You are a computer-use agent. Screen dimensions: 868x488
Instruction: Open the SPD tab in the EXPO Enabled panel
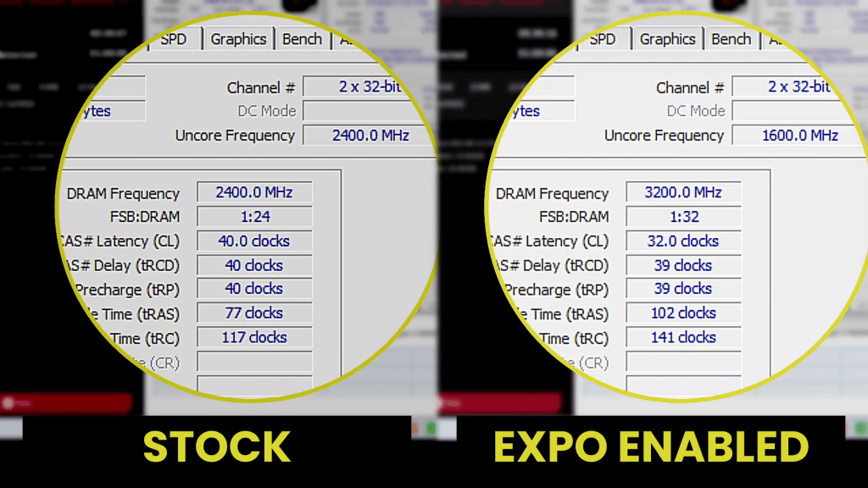[x=603, y=39]
